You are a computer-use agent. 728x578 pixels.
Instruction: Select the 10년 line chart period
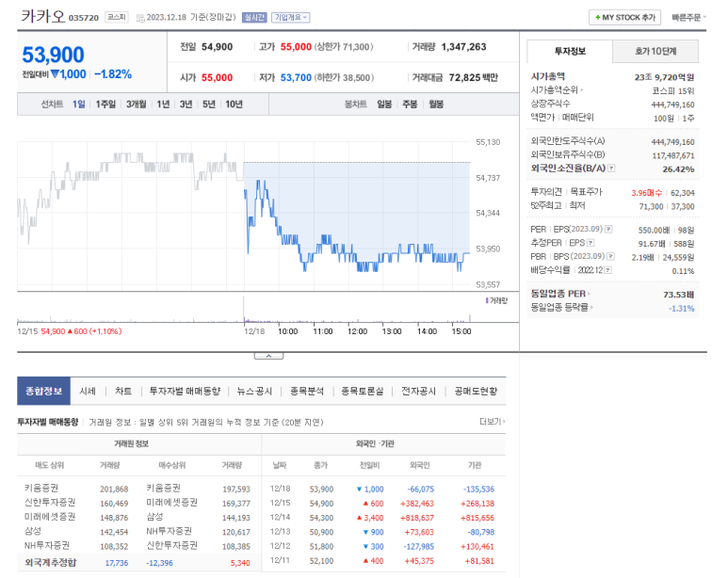tap(234, 104)
